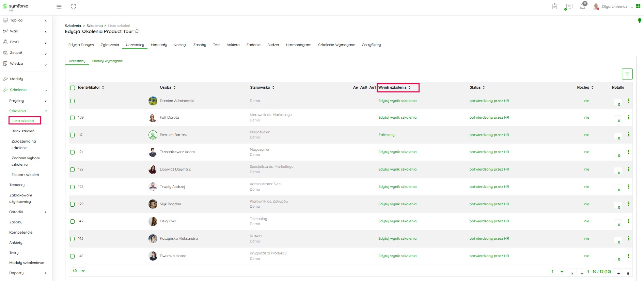
Task: Tick checkbox for Dworska Halina row
Action: [73, 256]
